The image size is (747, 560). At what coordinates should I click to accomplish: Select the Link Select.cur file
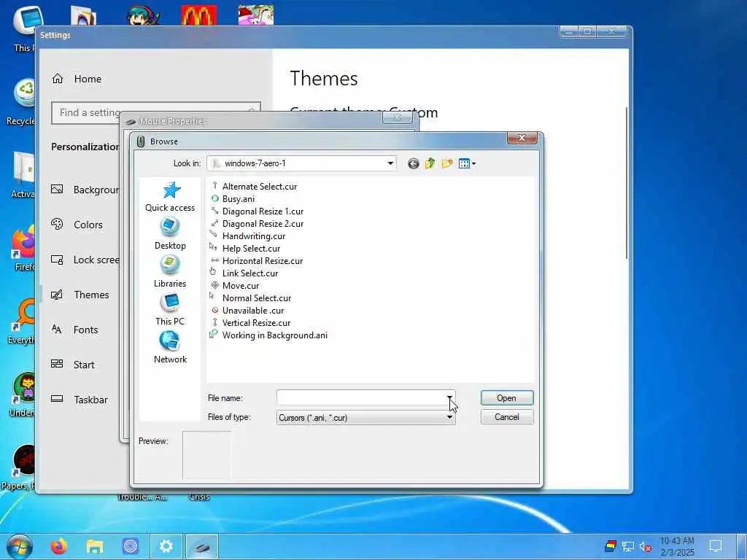click(x=244, y=273)
